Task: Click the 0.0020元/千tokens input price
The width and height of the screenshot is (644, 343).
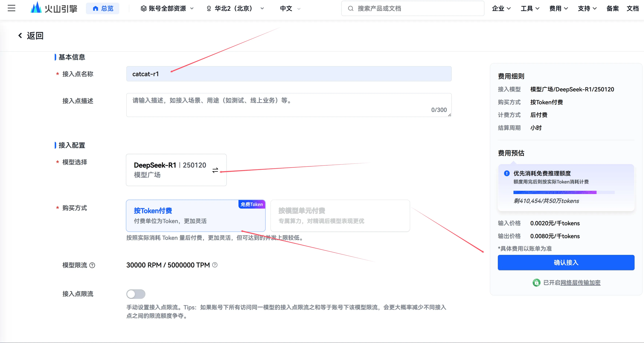Action: pyautogui.click(x=555, y=223)
